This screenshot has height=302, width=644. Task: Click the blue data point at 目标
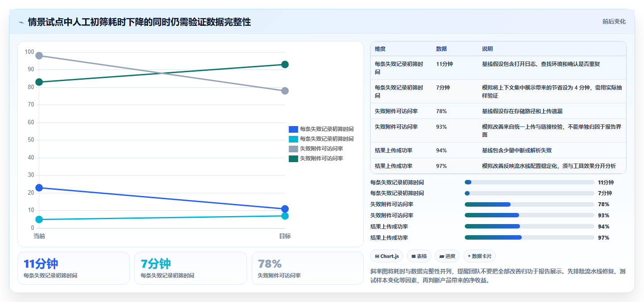[285, 209]
